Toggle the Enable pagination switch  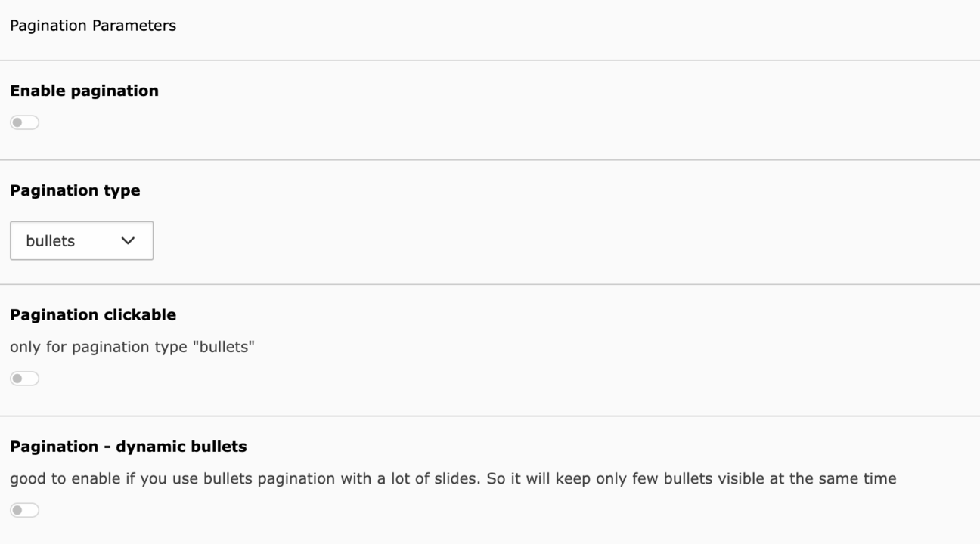click(x=24, y=122)
